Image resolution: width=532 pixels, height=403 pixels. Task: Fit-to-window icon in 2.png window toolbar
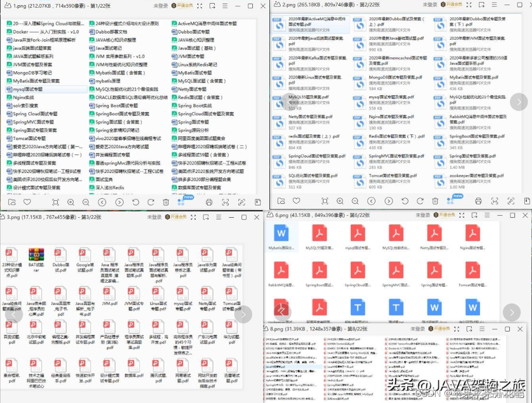[x=324, y=201]
